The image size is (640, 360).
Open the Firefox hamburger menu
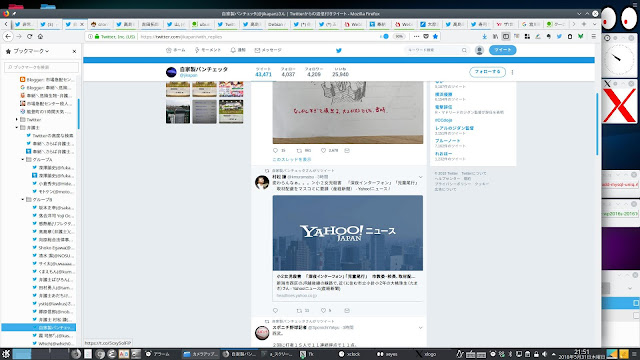pos(593,36)
